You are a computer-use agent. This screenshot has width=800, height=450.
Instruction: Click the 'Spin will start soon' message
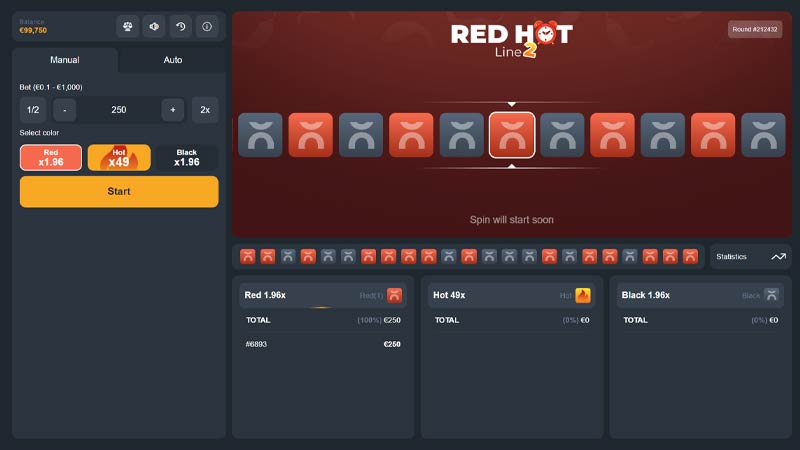(512, 220)
